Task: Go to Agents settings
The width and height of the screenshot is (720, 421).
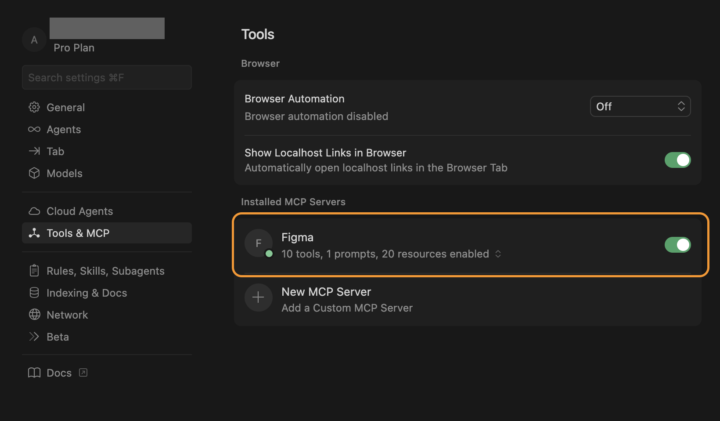Action: (107, 129)
